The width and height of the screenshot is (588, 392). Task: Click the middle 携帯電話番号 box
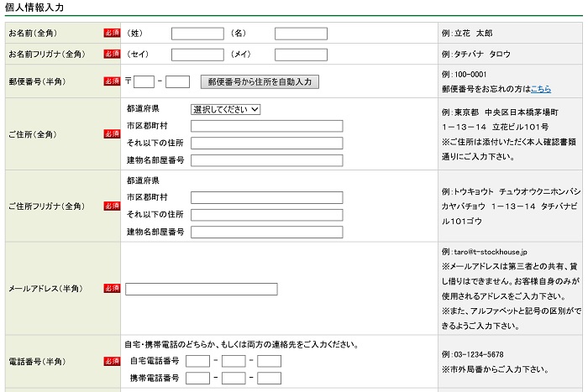[x=234, y=378]
